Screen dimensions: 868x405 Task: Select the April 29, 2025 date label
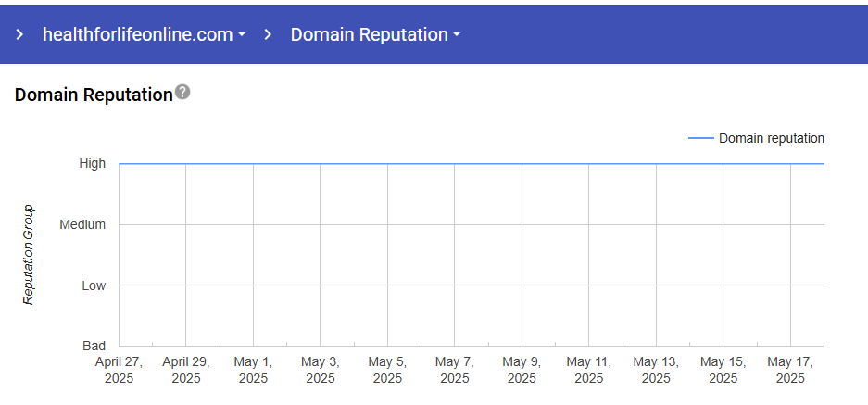(x=185, y=370)
